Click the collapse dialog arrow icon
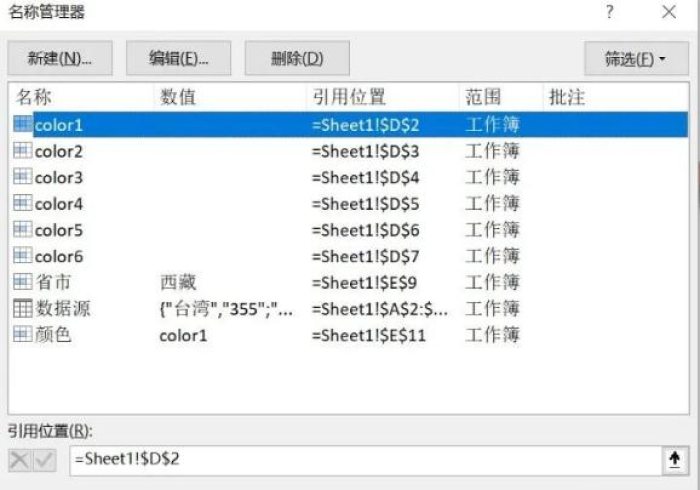The height and width of the screenshot is (490, 700). pos(675,460)
